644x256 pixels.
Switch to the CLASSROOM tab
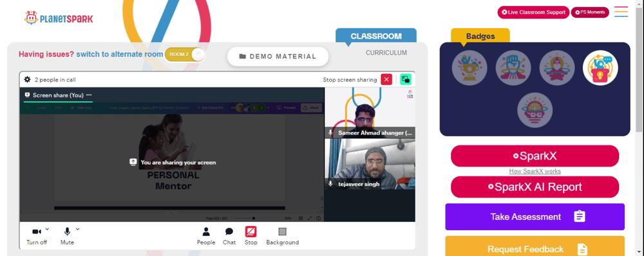pos(376,36)
